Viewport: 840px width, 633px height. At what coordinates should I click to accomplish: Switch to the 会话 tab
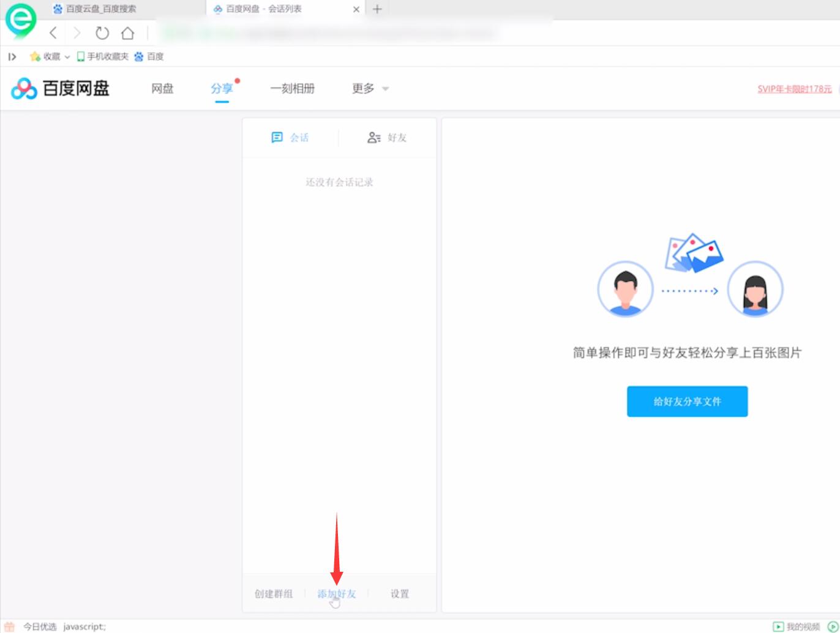[290, 138]
